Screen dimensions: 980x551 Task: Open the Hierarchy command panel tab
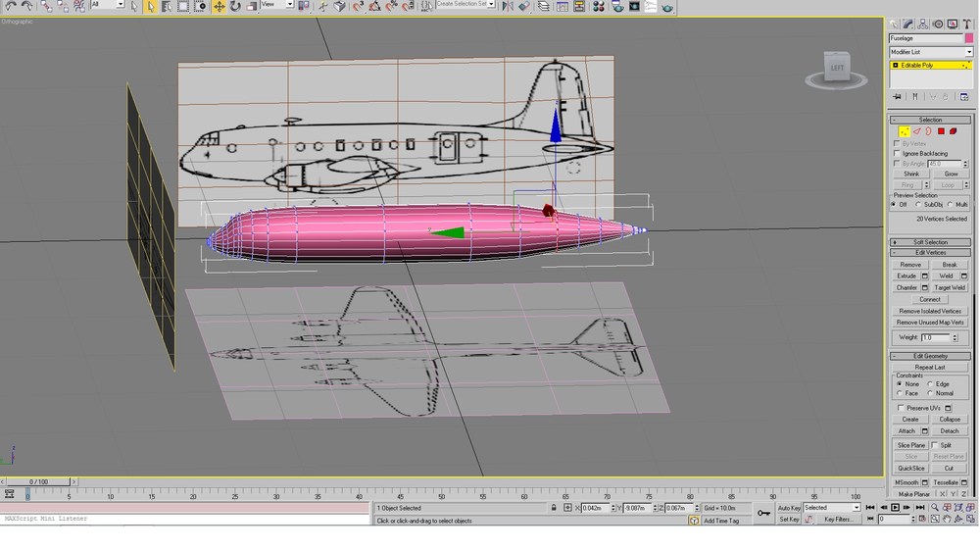[923, 25]
